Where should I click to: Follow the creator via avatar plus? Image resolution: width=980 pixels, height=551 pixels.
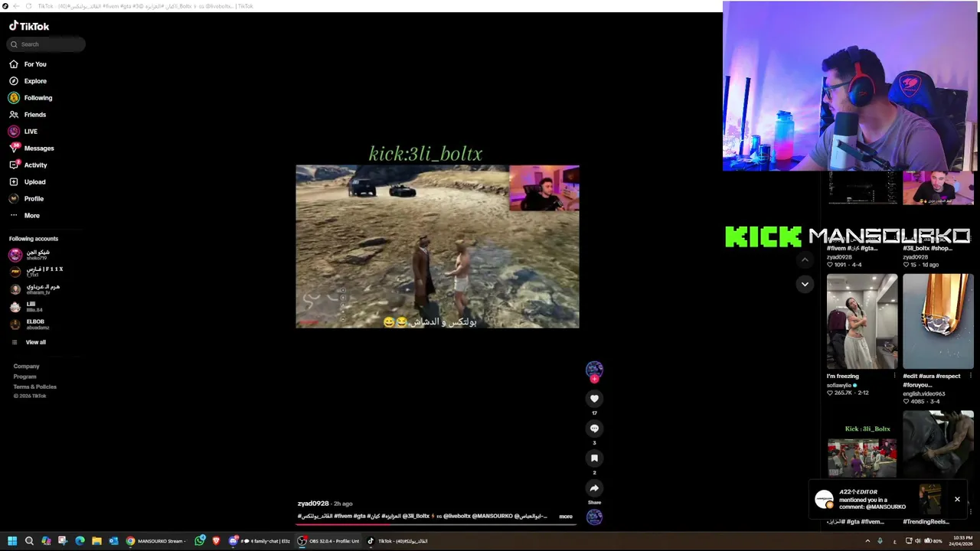tap(594, 379)
